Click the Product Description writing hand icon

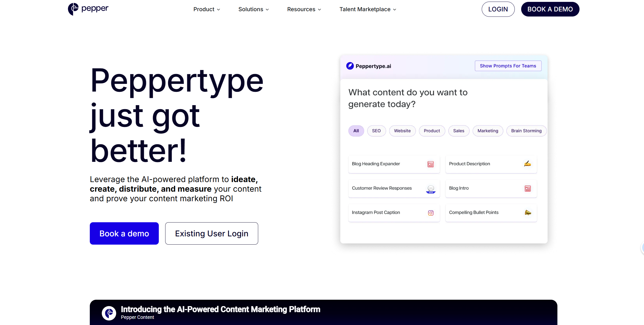pyautogui.click(x=528, y=164)
